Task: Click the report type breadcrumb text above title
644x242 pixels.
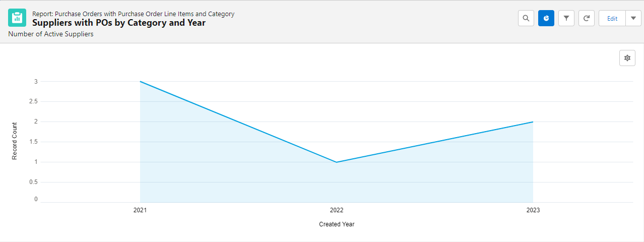Action: pos(133,14)
